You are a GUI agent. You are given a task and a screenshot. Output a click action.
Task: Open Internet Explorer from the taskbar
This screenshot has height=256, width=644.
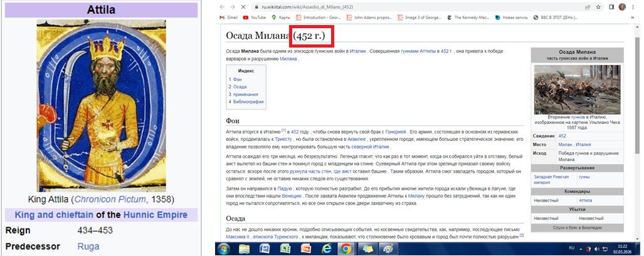(325, 248)
